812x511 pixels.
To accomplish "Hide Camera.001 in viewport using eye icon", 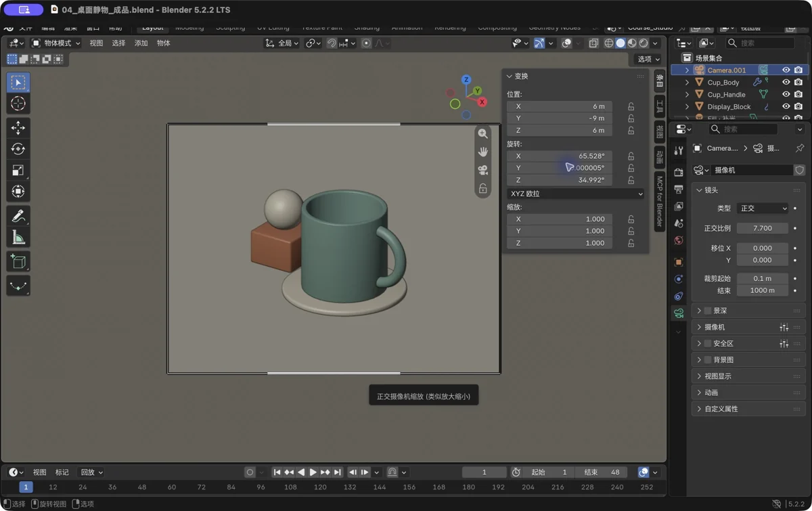I will [x=786, y=70].
